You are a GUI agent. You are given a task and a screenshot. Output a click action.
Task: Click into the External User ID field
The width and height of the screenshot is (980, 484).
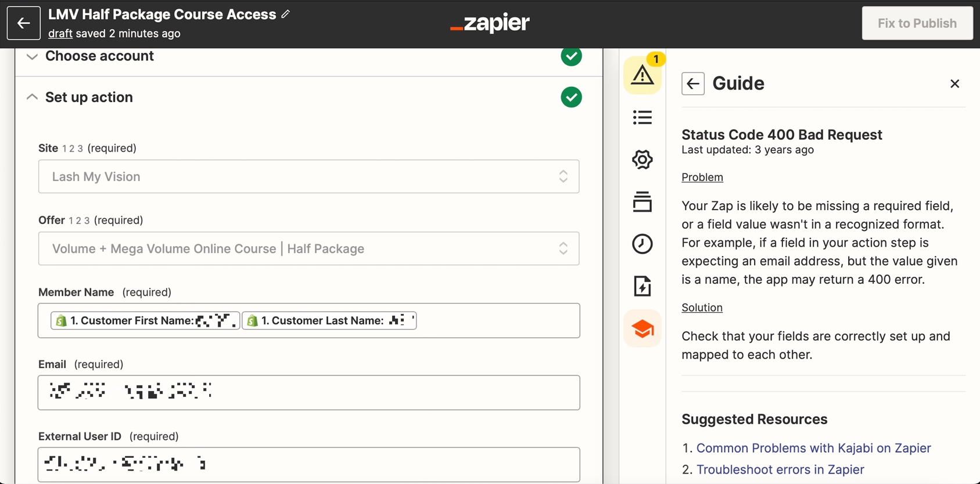(309, 464)
